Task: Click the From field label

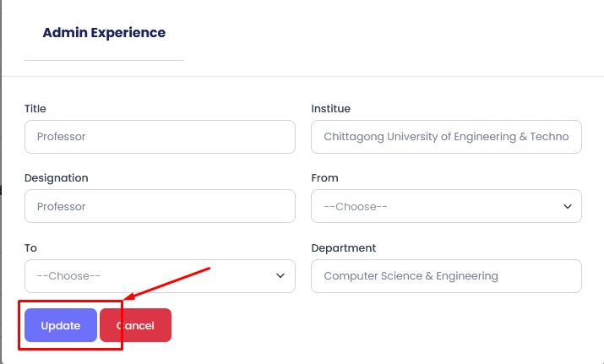Action: tap(324, 178)
